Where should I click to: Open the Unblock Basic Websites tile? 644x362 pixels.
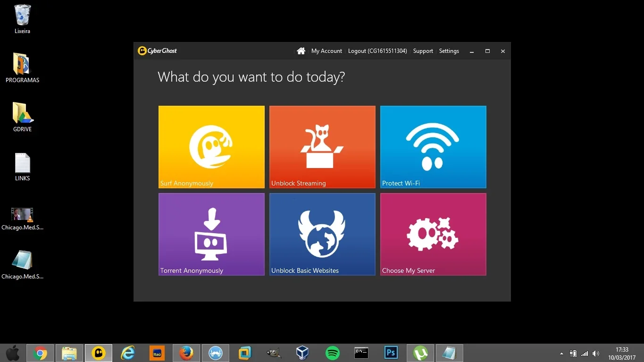click(x=322, y=234)
